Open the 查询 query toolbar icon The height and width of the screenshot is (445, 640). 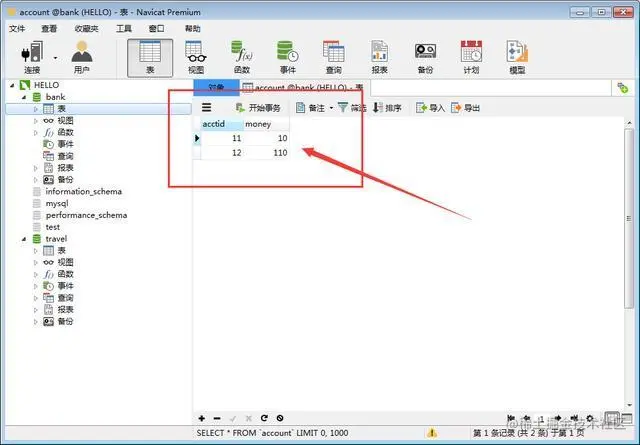[334, 58]
